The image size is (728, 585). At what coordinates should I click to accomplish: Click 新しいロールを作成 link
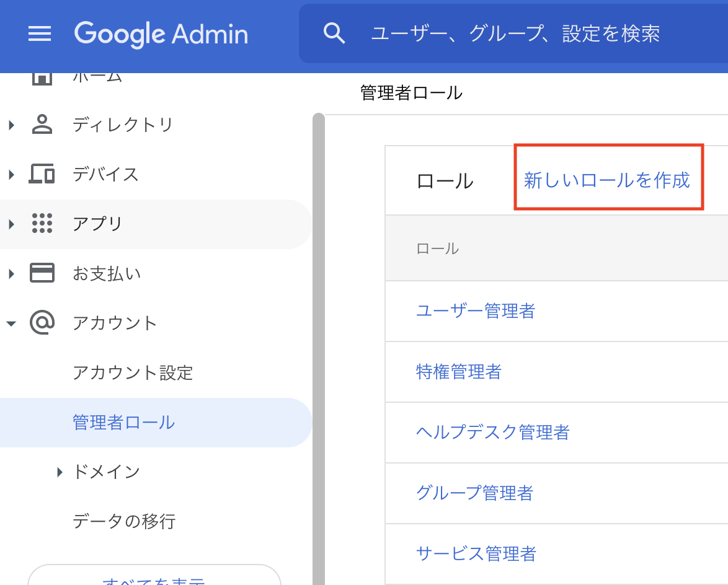coord(607,180)
